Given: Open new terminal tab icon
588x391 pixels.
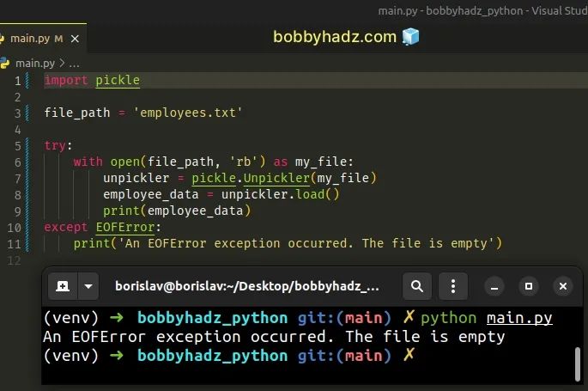Looking at the screenshot, I should (63, 286).
